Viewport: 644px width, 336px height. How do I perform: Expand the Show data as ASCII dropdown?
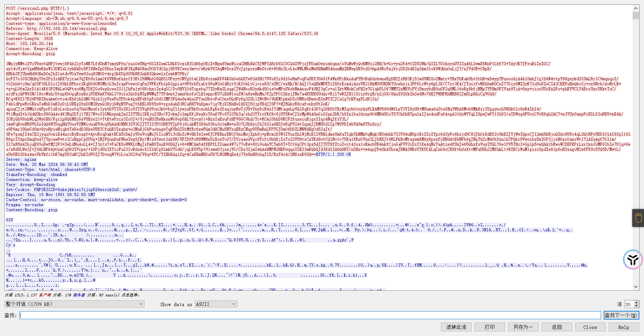(216, 304)
